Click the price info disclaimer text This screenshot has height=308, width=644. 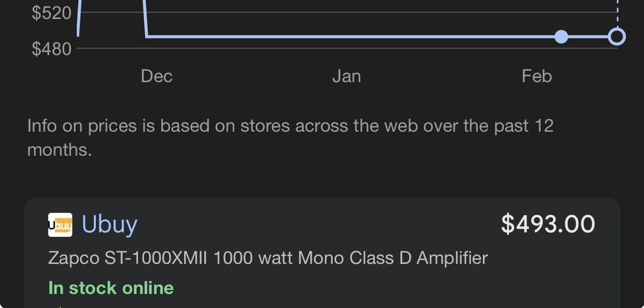pos(290,138)
